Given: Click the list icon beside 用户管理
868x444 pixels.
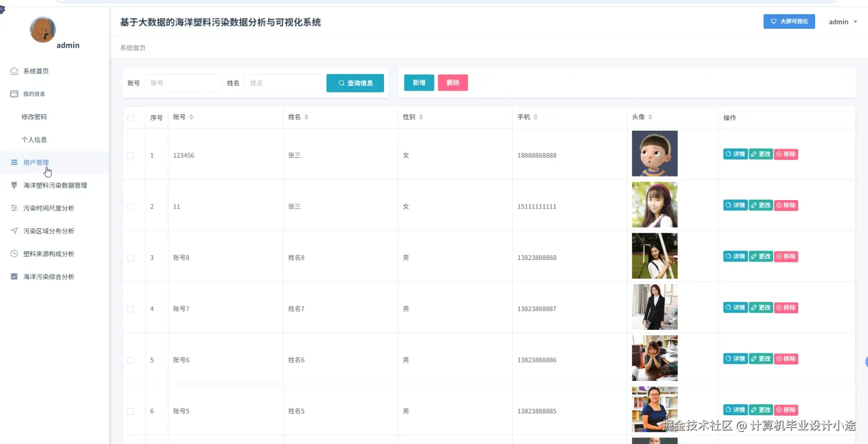Looking at the screenshot, I should (x=14, y=162).
